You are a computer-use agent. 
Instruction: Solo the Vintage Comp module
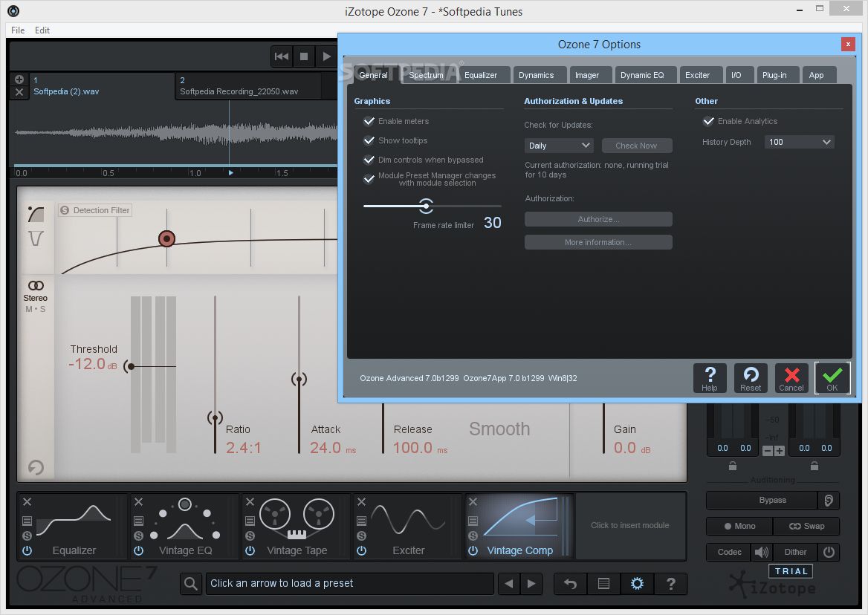point(473,536)
